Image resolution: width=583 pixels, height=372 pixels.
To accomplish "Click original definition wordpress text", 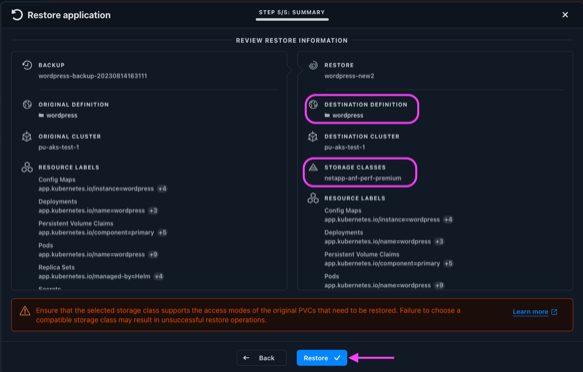I will (x=62, y=116).
